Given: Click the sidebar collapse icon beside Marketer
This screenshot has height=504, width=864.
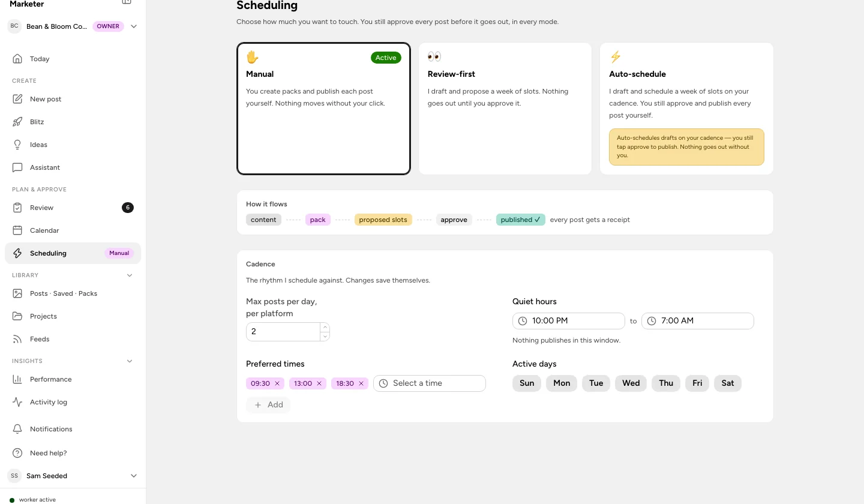Looking at the screenshot, I should [127, 2].
